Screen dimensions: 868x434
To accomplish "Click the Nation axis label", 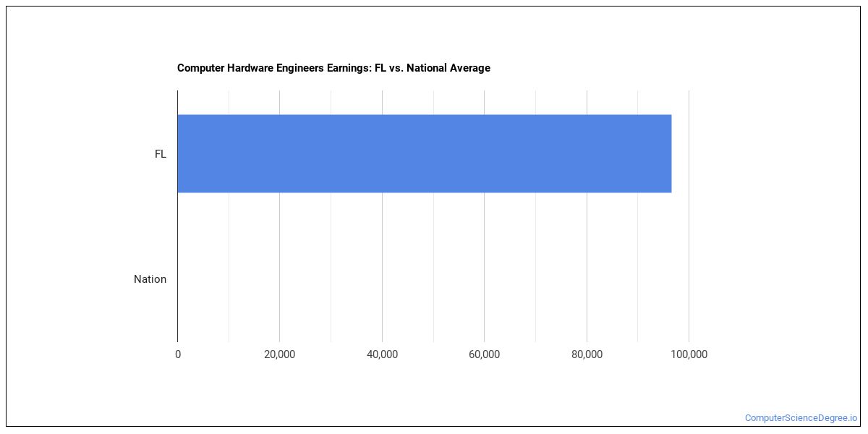I will [x=150, y=279].
